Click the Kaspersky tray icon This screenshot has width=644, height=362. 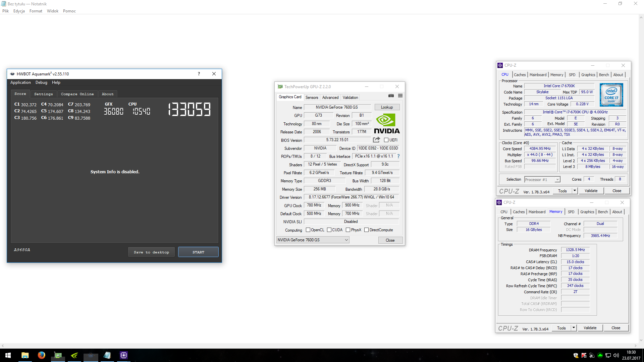[x=584, y=355]
